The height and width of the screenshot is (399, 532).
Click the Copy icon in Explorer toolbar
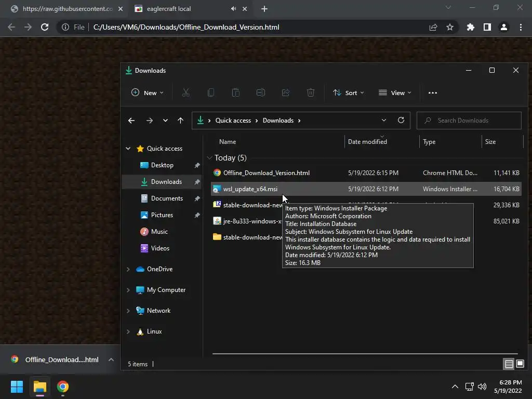click(x=211, y=92)
